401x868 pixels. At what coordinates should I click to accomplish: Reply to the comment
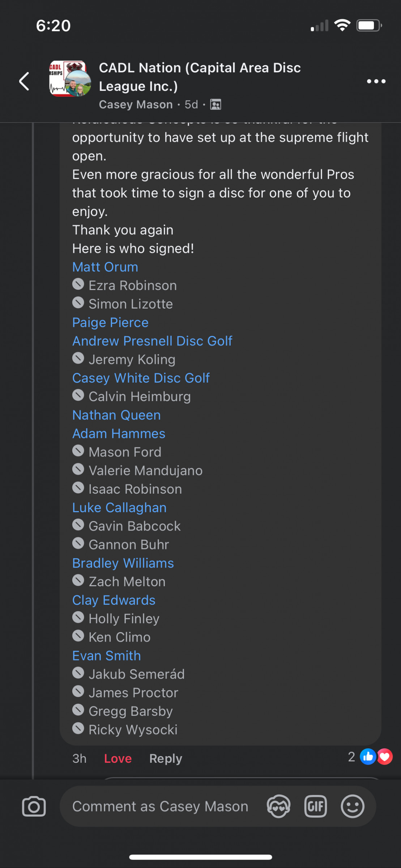pyautogui.click(x=166, y=758)
